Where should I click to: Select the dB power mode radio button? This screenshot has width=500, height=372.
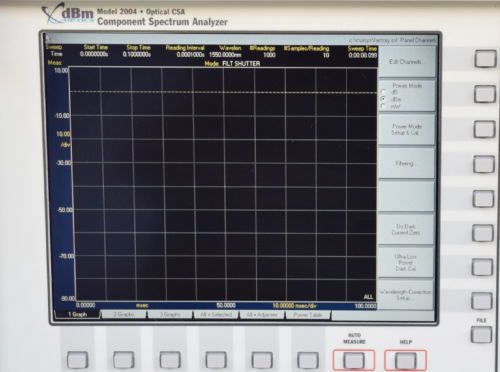383,92
